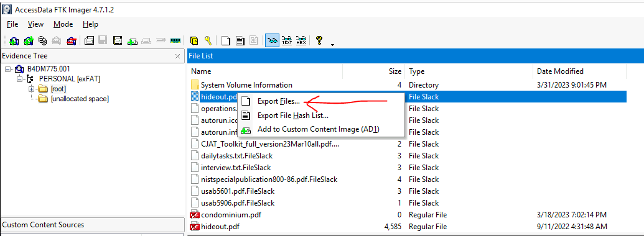Open the File menu
The height and width of the screenshot is (236, 644).
click(x=12, y=24)
